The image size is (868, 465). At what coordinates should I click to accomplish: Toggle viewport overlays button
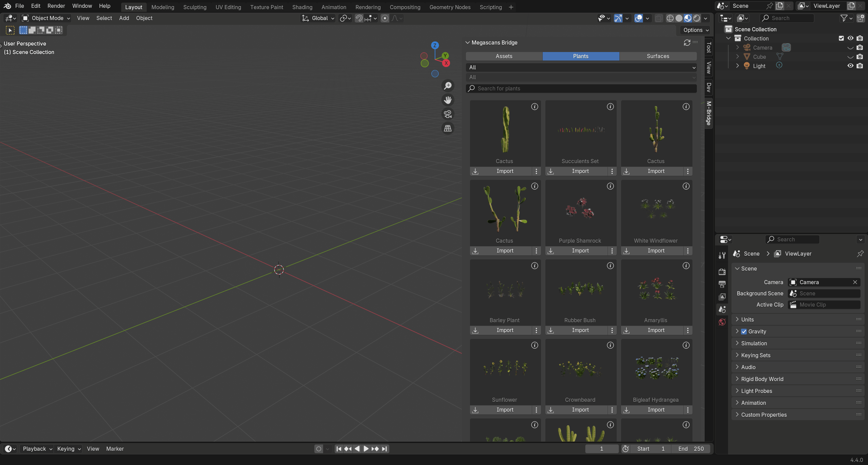click(638, 18)
